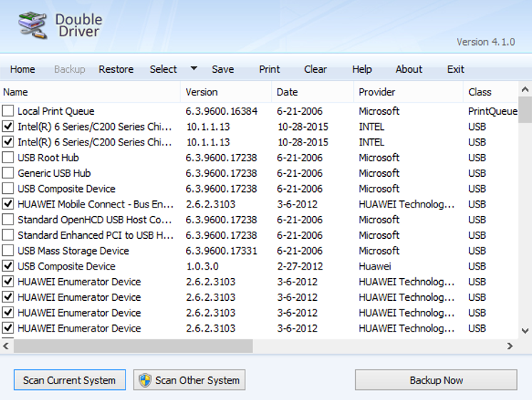The width and height of the screenshot is (532, 400).
Task: Select the Generic USB Hub row name
Action: click(54, 173)
